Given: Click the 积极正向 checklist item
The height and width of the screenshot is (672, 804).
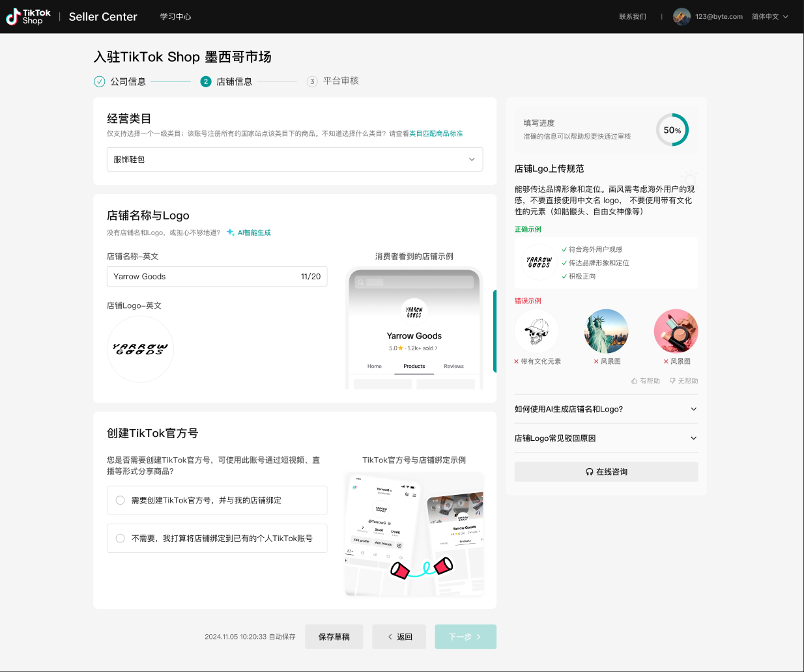Looking at the screenshot, I should (x=579, y=277).
